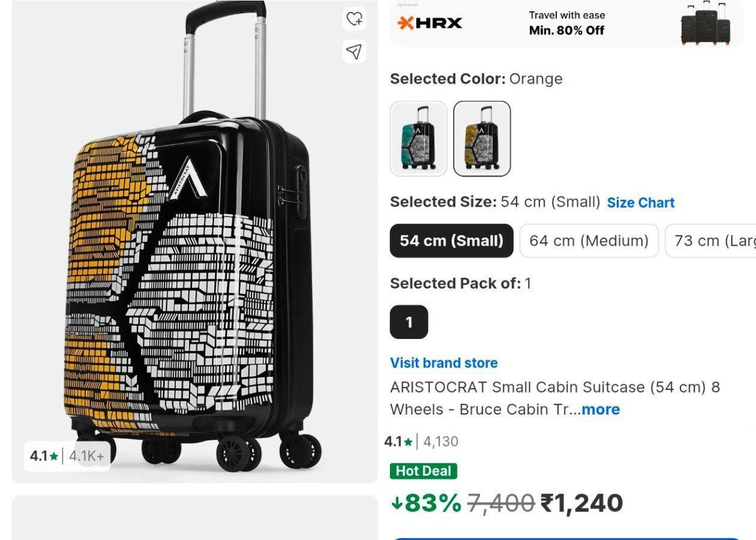This screenshot has width=756, height=540.
Task: Click the HRX brand logo
Action: pos(430,23)
